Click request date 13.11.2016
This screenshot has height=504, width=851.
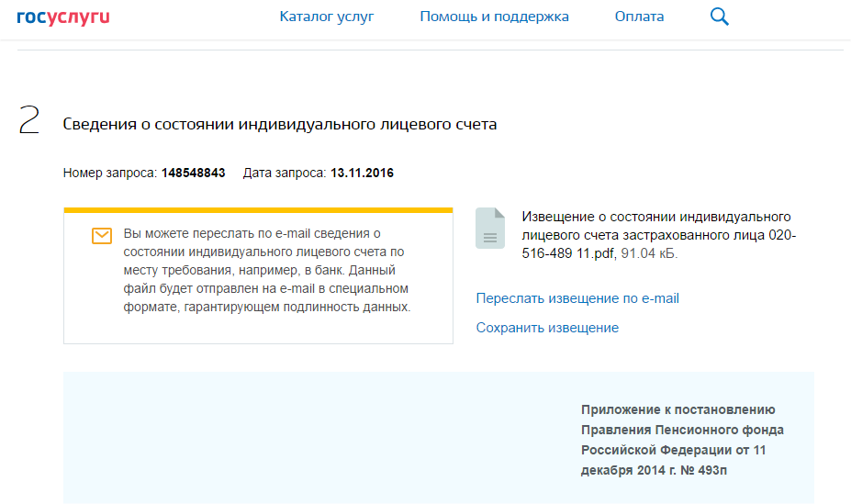(x=362, y=173)
